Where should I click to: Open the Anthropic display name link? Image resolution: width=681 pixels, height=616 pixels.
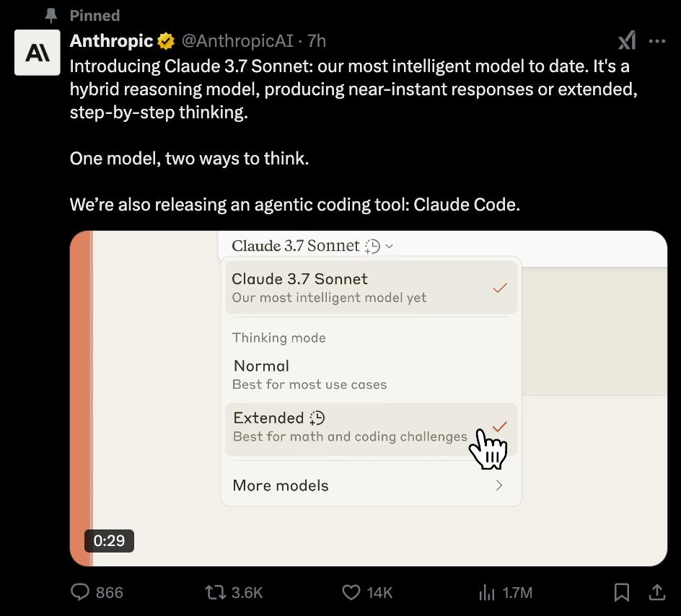[111, 41]
